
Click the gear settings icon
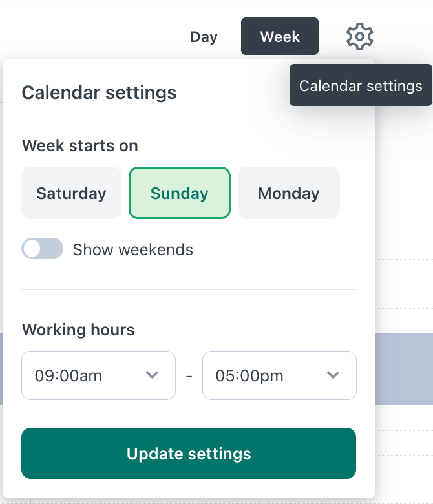point(360,37)
